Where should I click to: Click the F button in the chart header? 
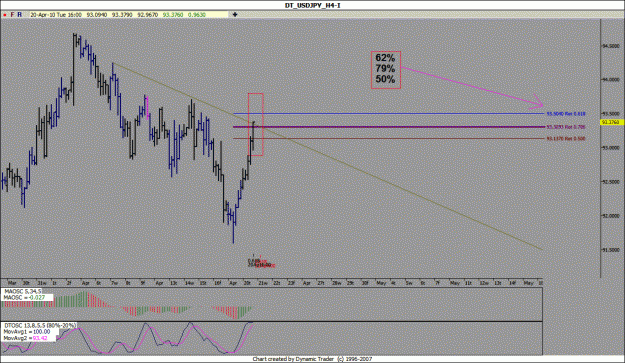click(12, 15)
